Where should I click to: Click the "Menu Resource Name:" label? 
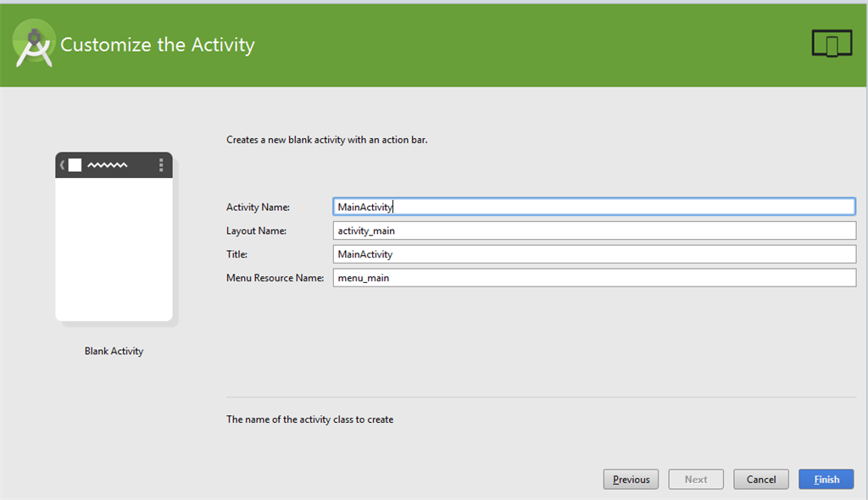point(275,278)
